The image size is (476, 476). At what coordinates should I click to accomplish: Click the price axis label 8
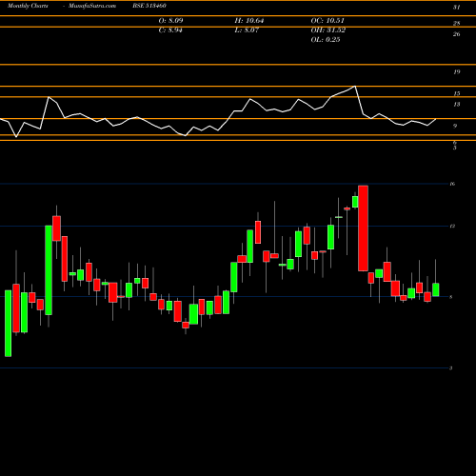[451, 297]
